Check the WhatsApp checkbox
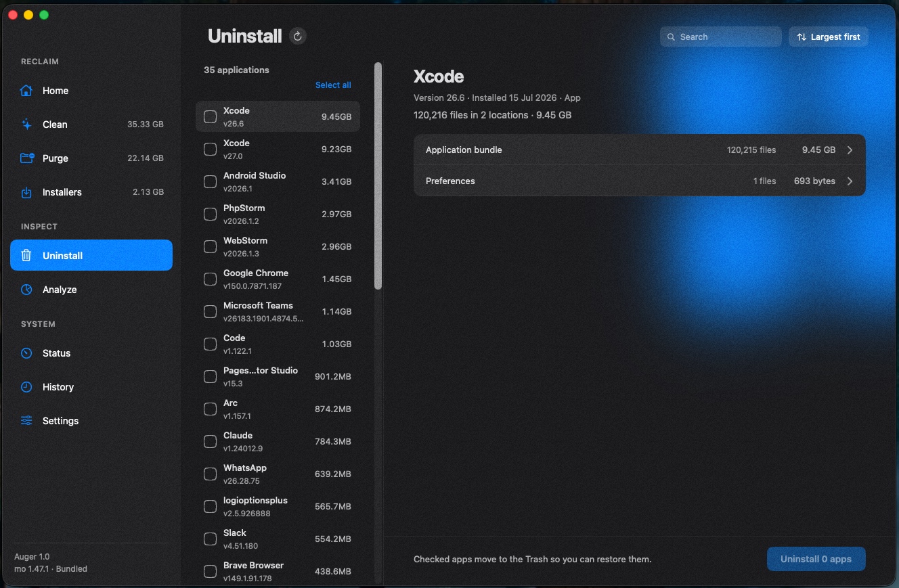The image size is (899, 588). click(211, 474)
